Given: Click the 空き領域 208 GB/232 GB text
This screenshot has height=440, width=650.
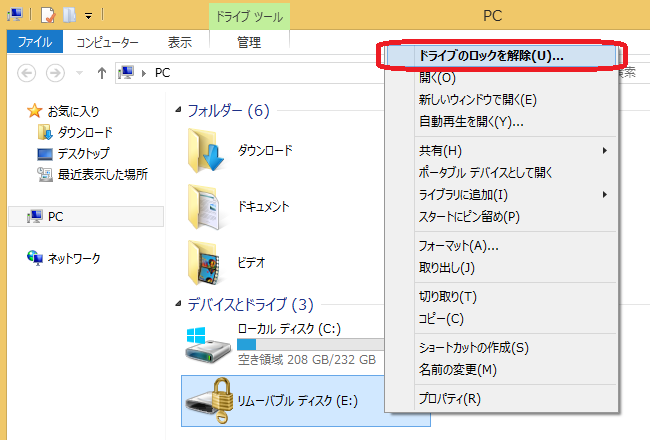Looking at the screenshot, I should click(x=307, y=359).
